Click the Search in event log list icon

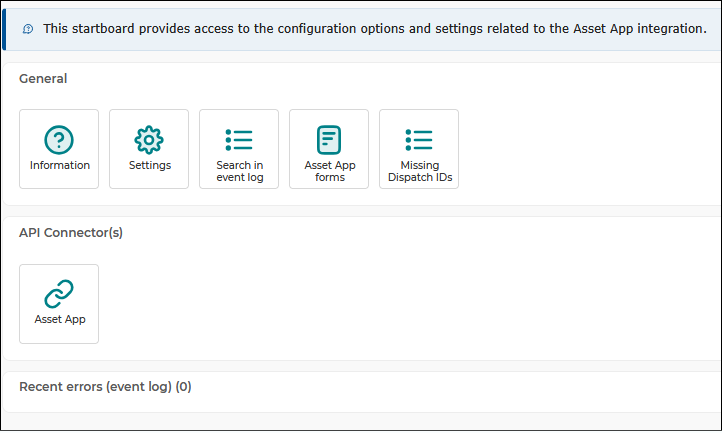coord(239,140)
